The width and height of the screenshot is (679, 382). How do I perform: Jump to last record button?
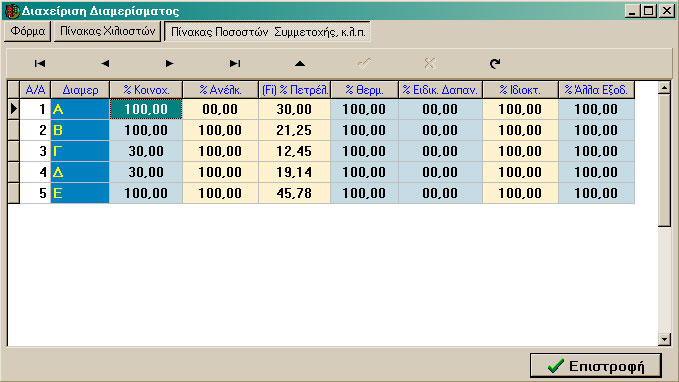coord(235,64)
